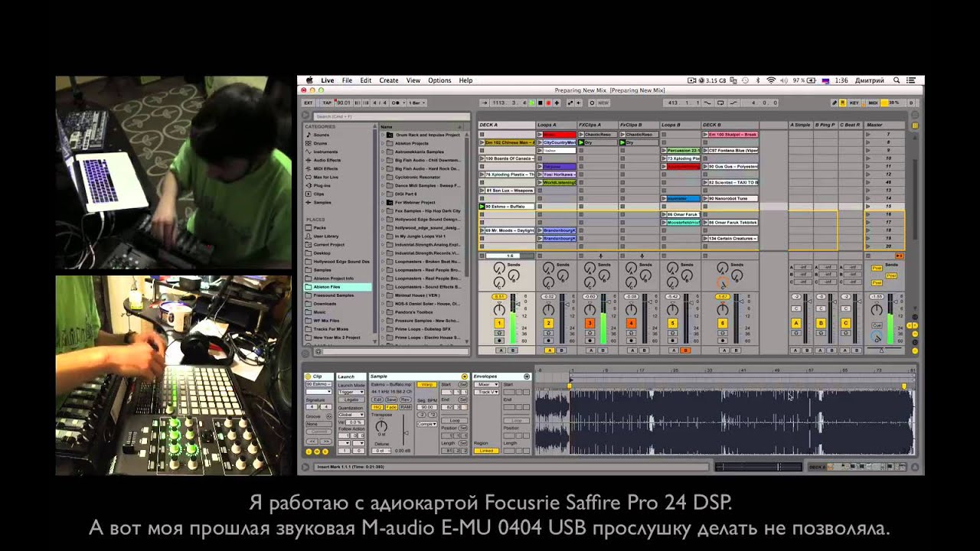Toggle the clip Loop switch
Viewport: 980px width, 551px height.
[454, 421]
